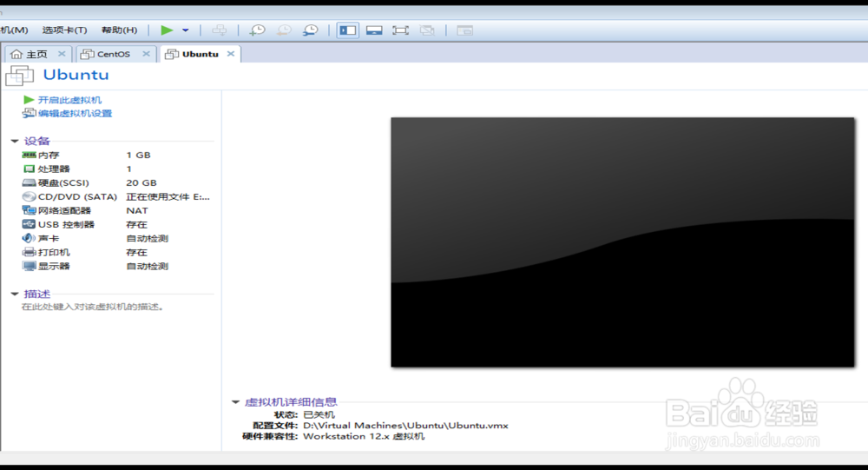Click the 1 GB memory value

pos(138,156)
